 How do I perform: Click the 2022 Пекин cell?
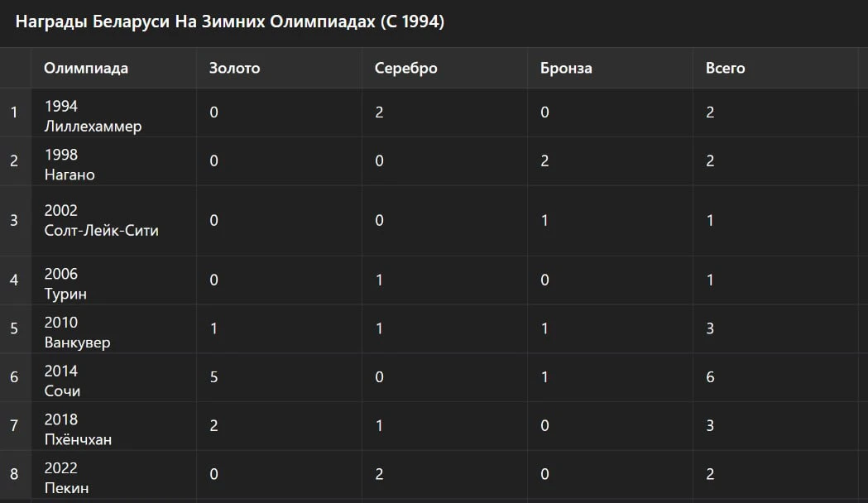(66, 478)
